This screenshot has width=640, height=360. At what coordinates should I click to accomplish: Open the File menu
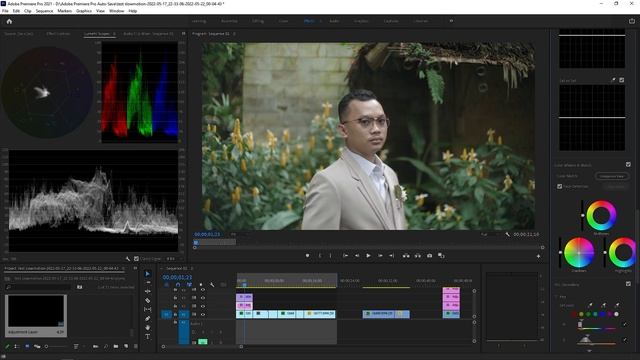click(5, 11)
